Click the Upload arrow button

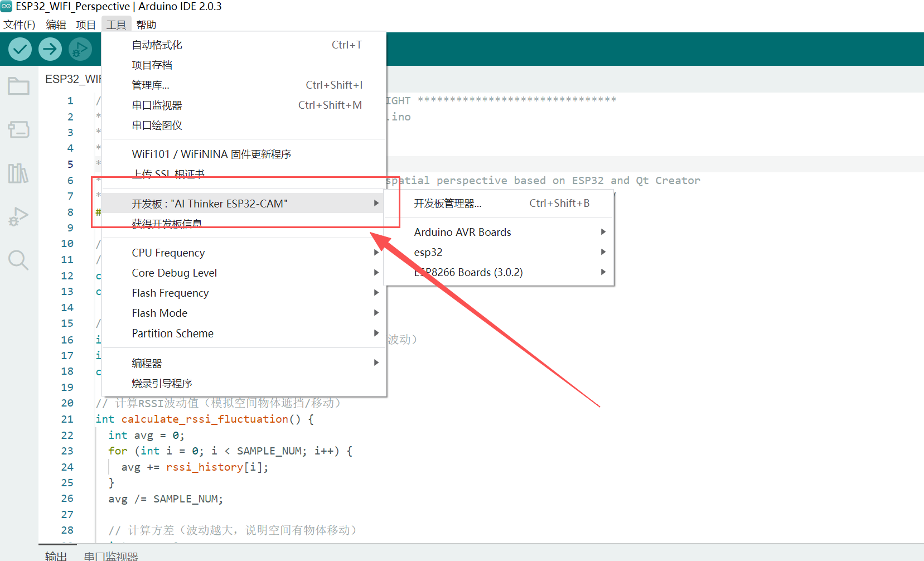(x=50, y=49)
